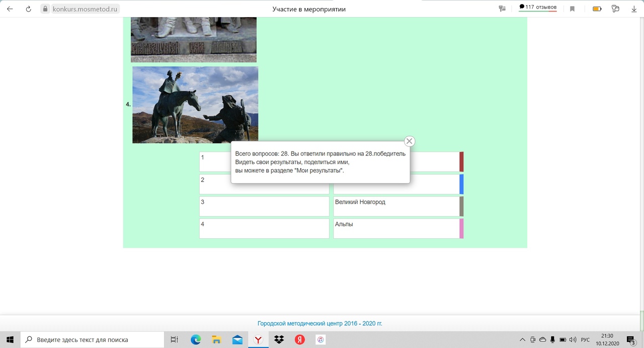Switch keyboard language РУС indicator
The width and height of the screenshot is (644, 348).
coord(585,339)
